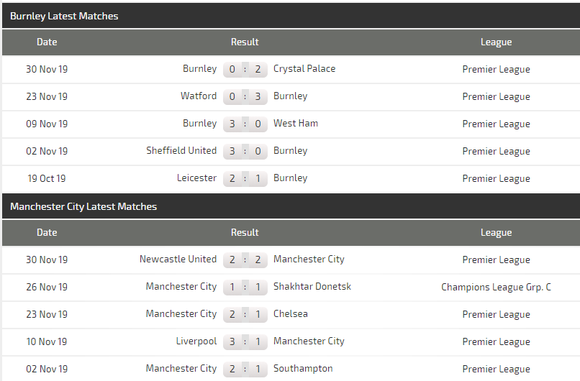This screenshot has width=580, height=381.
Task: Open the Southampton team link
Action: coord(303,368)
